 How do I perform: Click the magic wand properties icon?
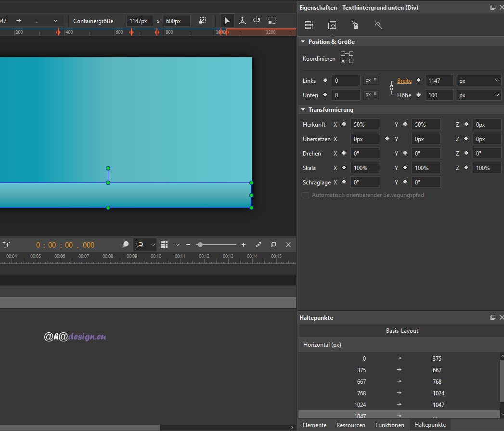(378, 25)
